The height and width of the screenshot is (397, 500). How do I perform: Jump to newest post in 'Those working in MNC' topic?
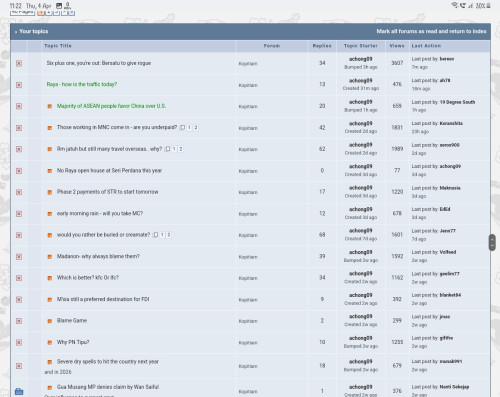[50, 128]
